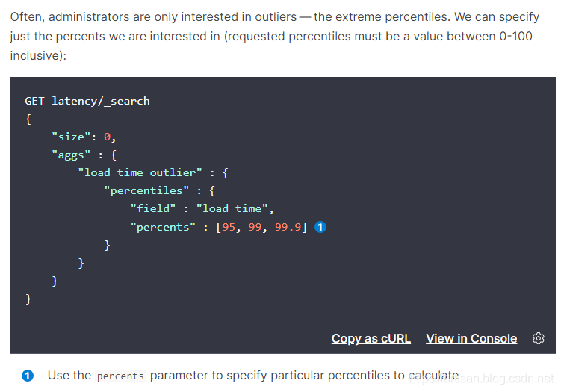Click the footnote text "Use the"

click(x=69, y=375)
